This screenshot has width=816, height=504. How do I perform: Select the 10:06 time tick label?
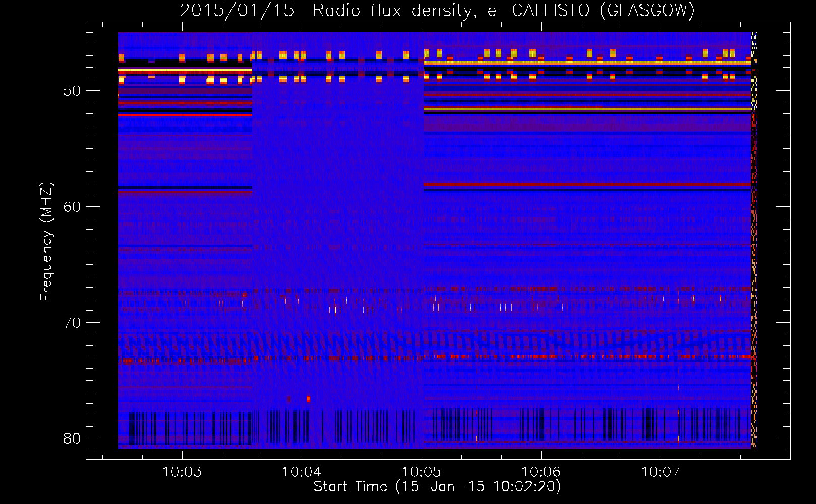pos(541,472)
